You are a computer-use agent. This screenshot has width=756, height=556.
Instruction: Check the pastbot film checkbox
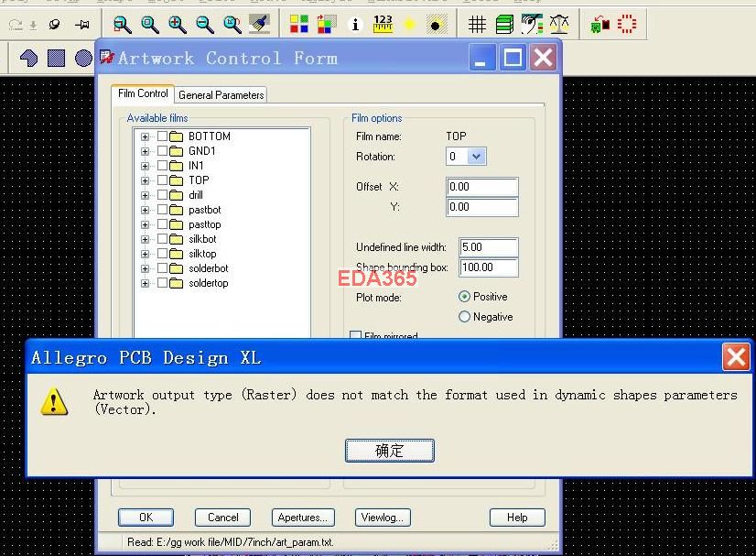(163, 210)
